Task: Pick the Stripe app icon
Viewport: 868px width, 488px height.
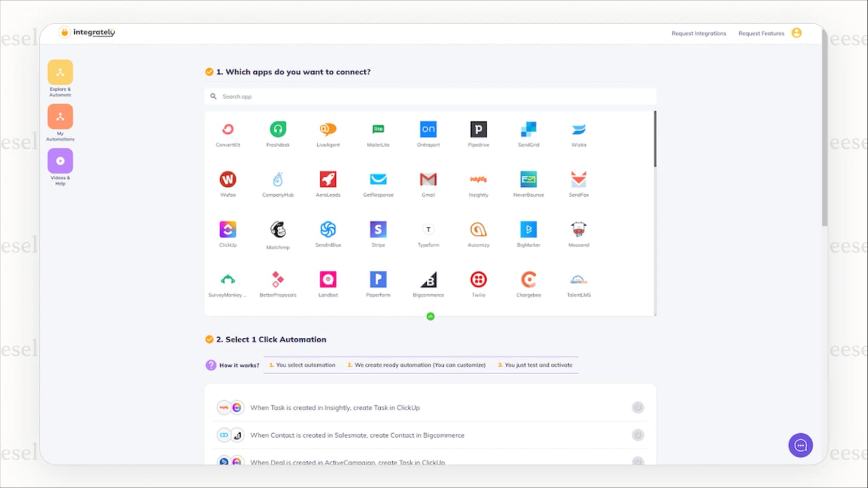Action: point(378,229)
